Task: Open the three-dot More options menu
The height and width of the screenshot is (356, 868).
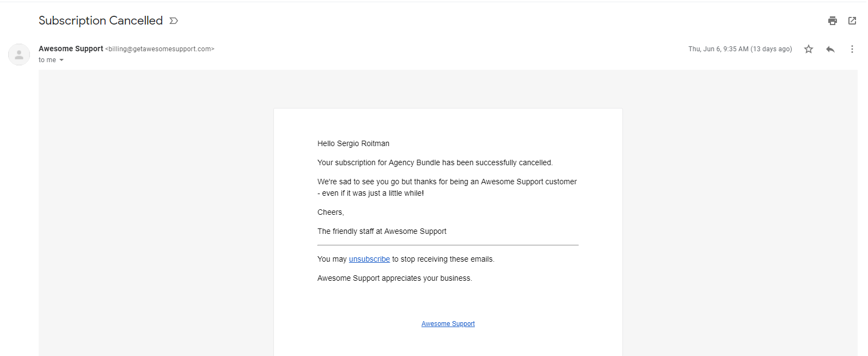Action: coord(852,49)
